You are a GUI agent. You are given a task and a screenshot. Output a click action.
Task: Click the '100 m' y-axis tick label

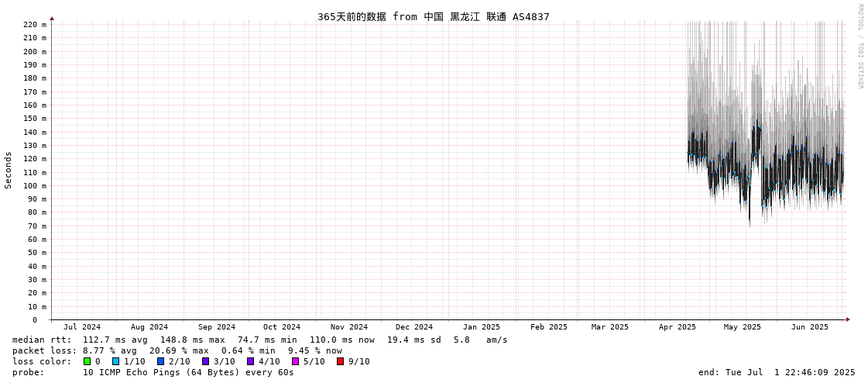point(35,185)
